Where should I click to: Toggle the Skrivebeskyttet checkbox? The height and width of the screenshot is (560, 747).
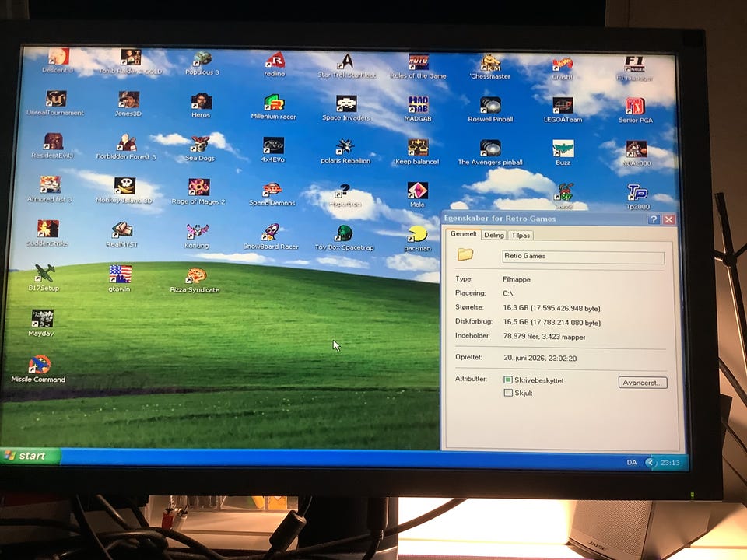[508, 380]
